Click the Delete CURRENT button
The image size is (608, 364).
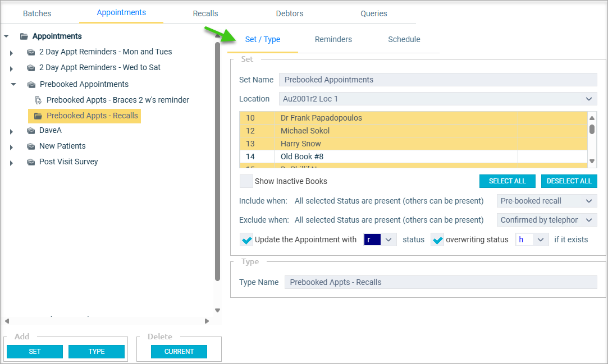[179, 352]
